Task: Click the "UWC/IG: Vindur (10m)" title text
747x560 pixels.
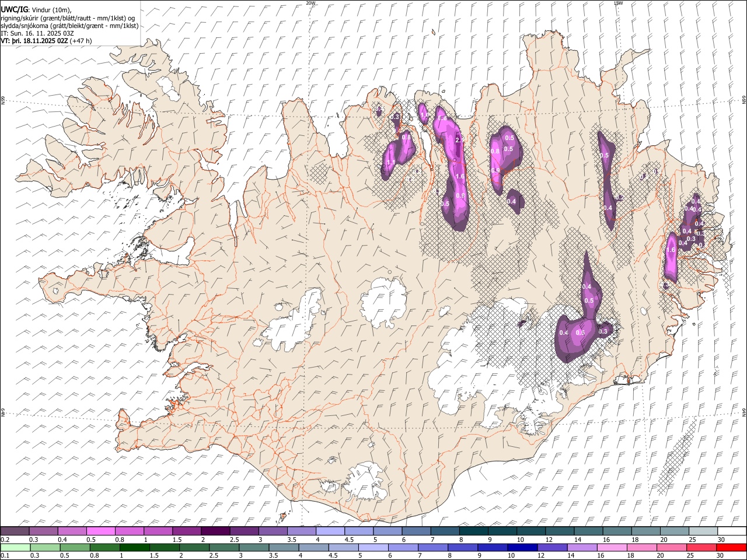Action: [x=35, y=10]
